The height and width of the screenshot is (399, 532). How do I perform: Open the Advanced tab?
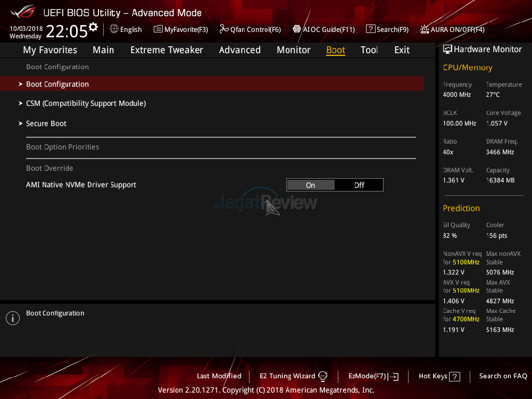(239, 50)
